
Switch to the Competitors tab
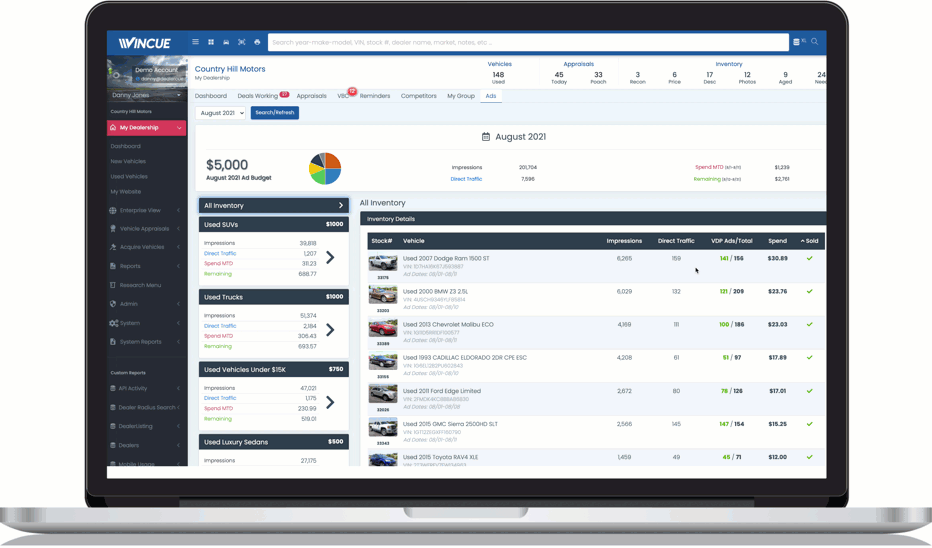pos(418,96)
